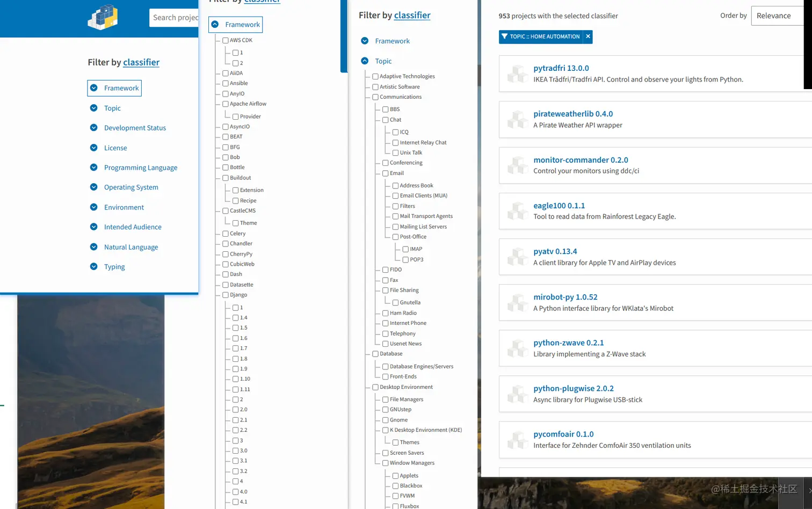Check the Datasette checkbox
Screen dimensions: 812x509
(x=226, y=285)
